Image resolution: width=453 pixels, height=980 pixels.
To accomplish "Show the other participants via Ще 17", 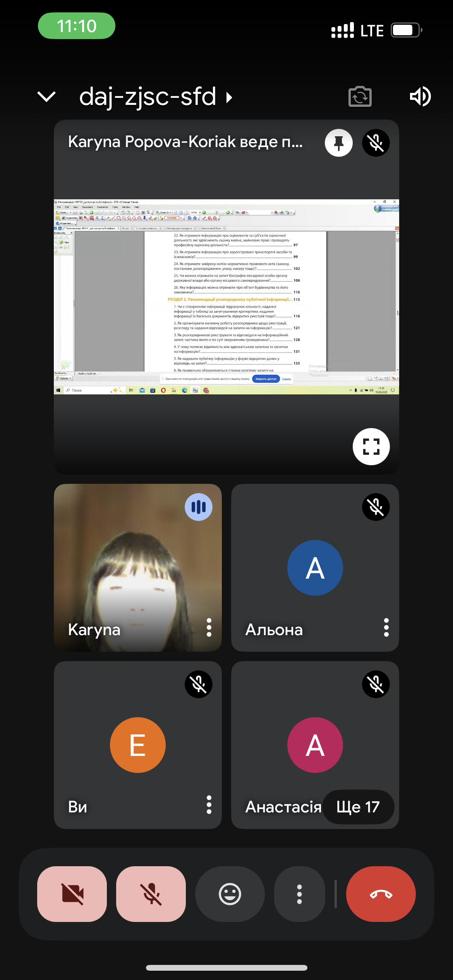I will coord(358,807).
